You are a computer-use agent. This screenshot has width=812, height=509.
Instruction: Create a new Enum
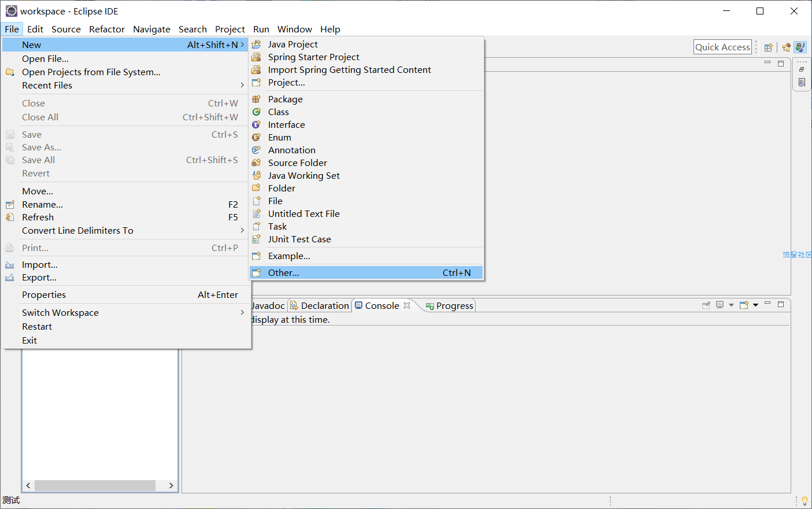pos(366,137)
